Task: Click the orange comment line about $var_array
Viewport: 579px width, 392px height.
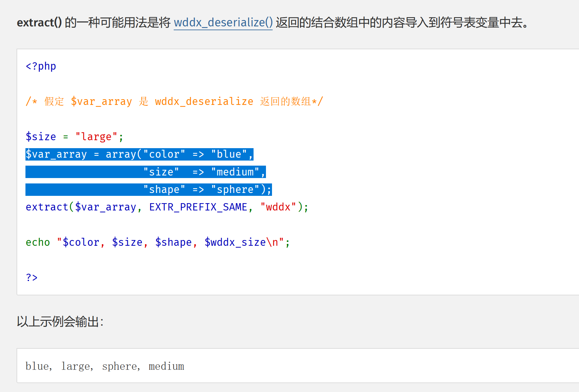Action: [174, 101]
